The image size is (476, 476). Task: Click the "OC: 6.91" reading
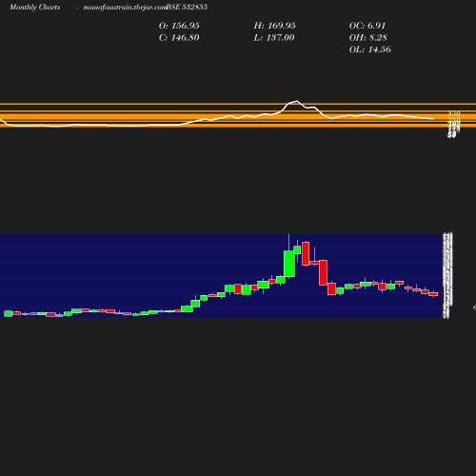[x=367, y=26]
